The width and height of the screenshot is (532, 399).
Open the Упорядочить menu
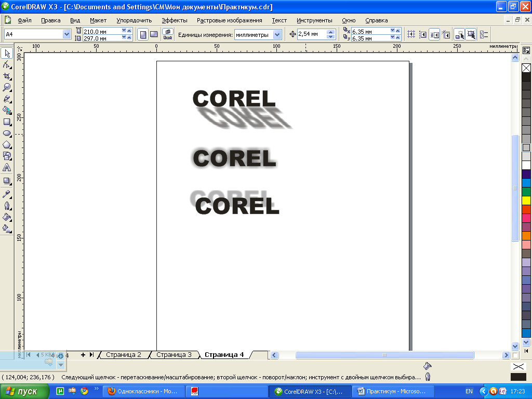tap(134, 20)
